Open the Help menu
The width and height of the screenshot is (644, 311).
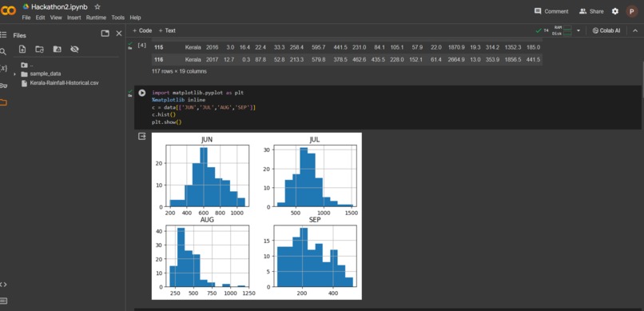136,18
